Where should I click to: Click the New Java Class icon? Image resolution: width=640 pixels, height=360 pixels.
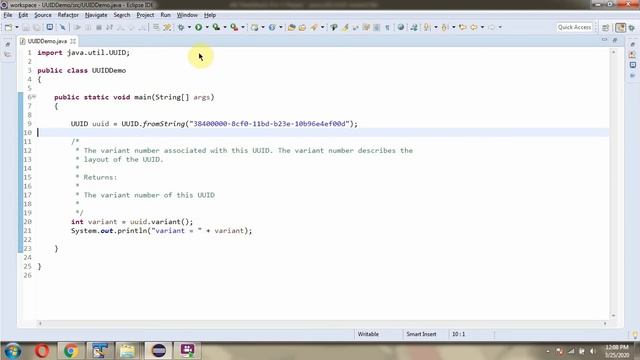tap(272, 27)
